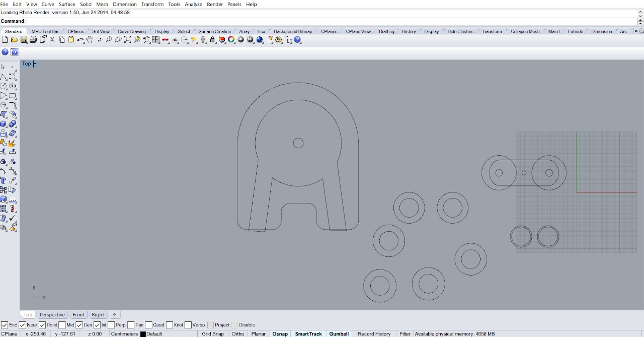Click the Filter status bar button
This screenshot has width=644, height=337.
tap(405, 334)
